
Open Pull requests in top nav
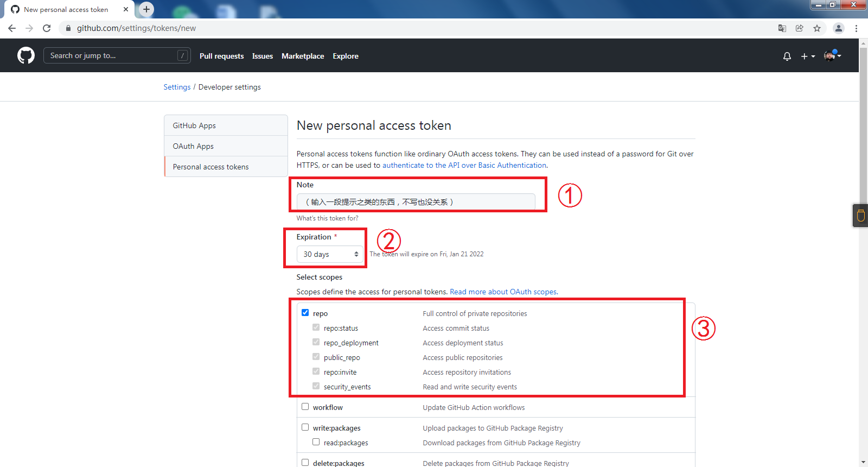pyautogui.click(x=221, y=56)
